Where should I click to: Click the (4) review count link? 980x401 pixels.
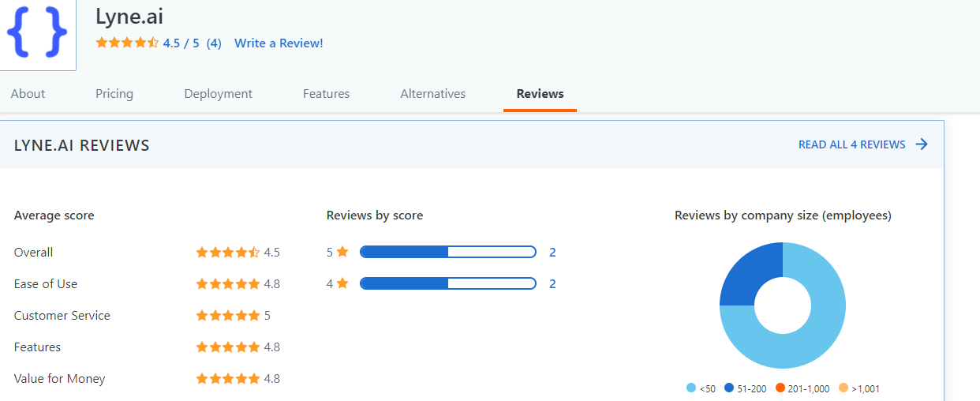tap(214, 43)
